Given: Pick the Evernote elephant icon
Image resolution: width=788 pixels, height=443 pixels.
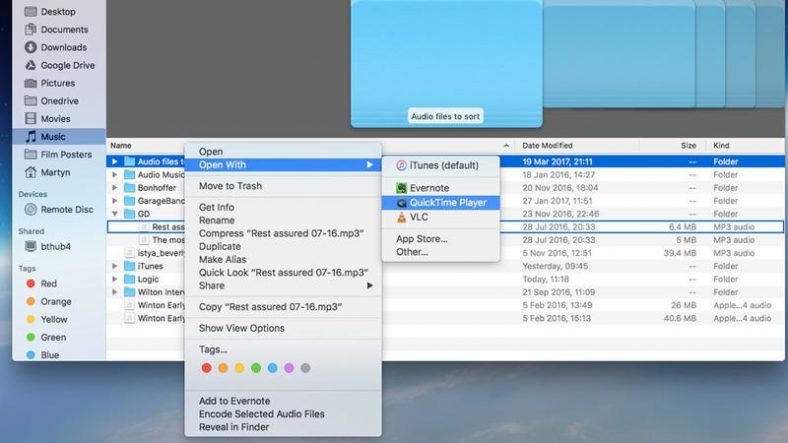Looking at the screenshot, I should click(401, 188).
